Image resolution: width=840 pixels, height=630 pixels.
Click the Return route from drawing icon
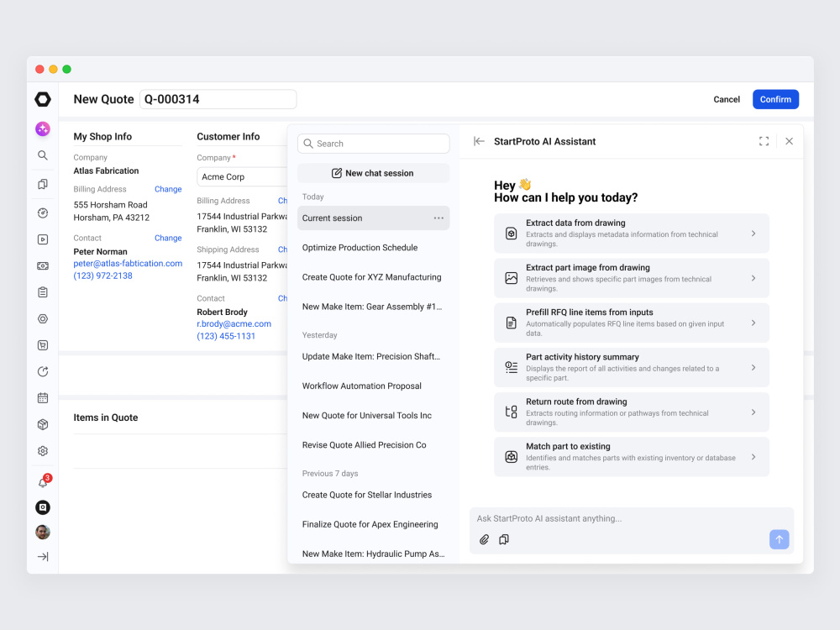tap(511, 412)
